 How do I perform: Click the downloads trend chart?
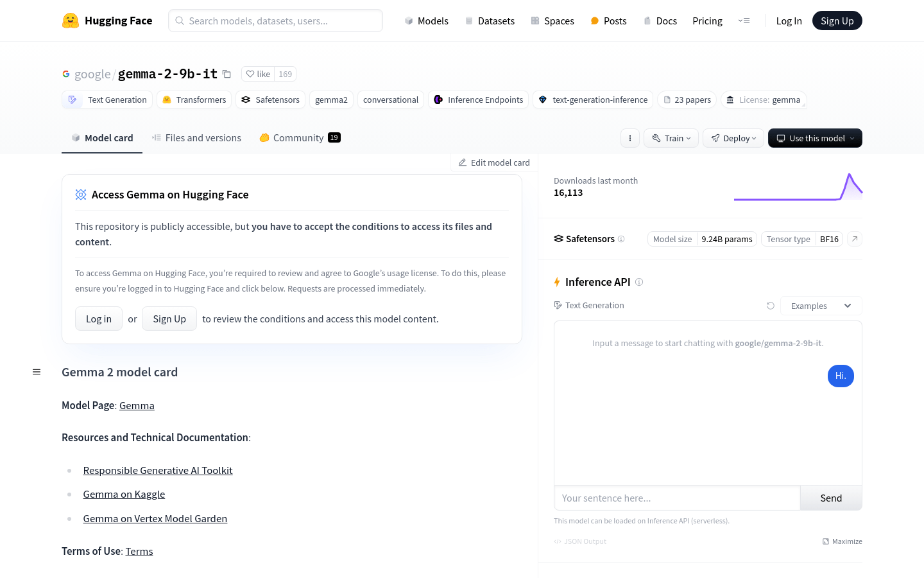(798, 187)
